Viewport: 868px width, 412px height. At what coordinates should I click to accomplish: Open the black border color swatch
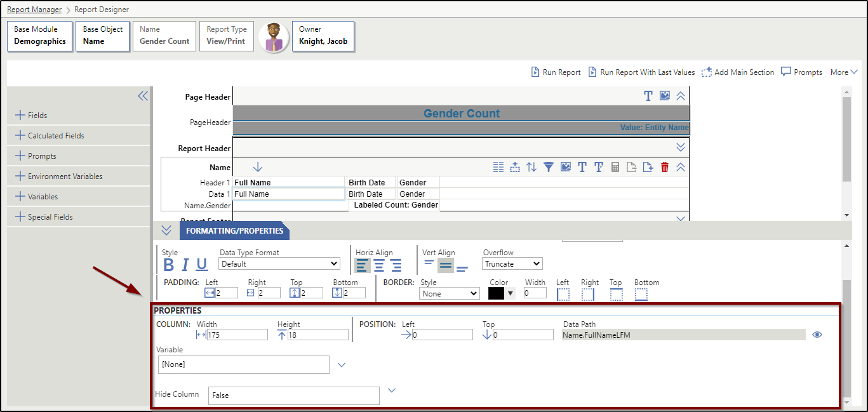pyautogui.click(x=496, y=293)
